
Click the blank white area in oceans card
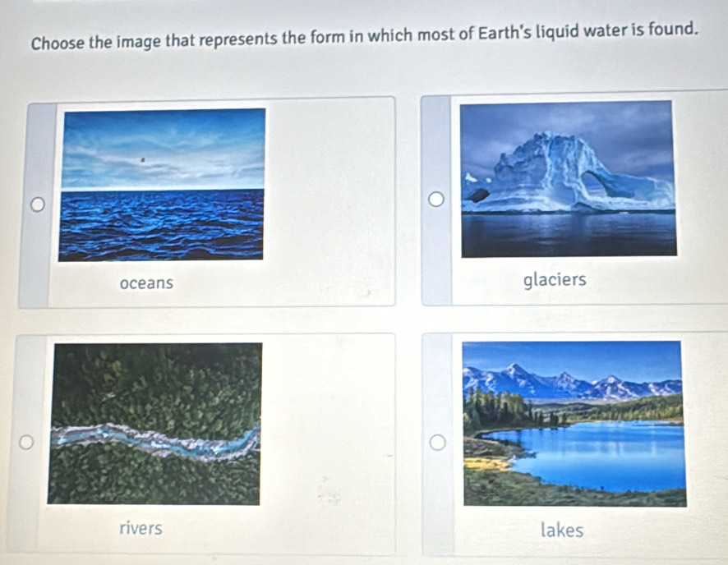click(329, 205)
